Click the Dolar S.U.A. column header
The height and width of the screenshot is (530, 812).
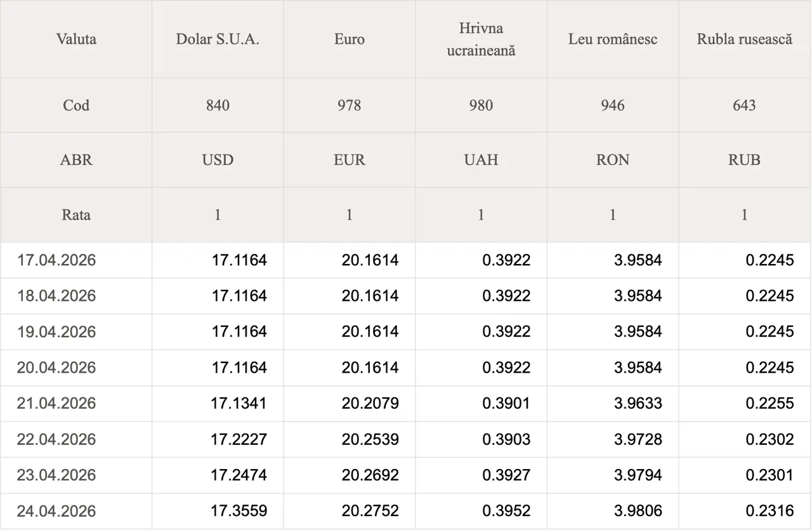coord(218,39)
